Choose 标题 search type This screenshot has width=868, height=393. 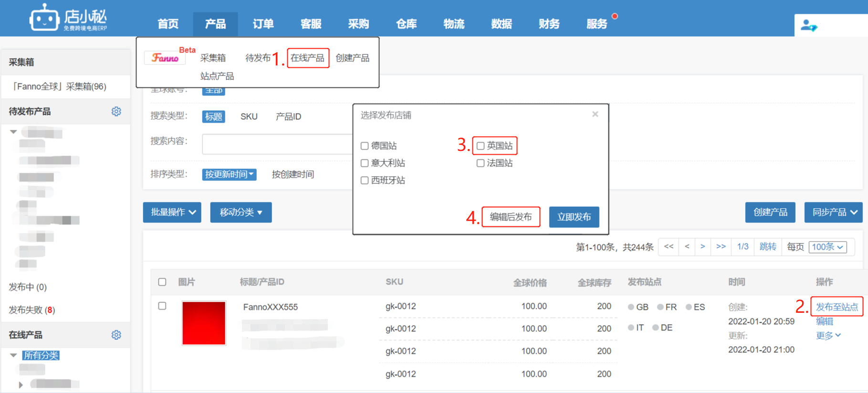coord(214,117)
